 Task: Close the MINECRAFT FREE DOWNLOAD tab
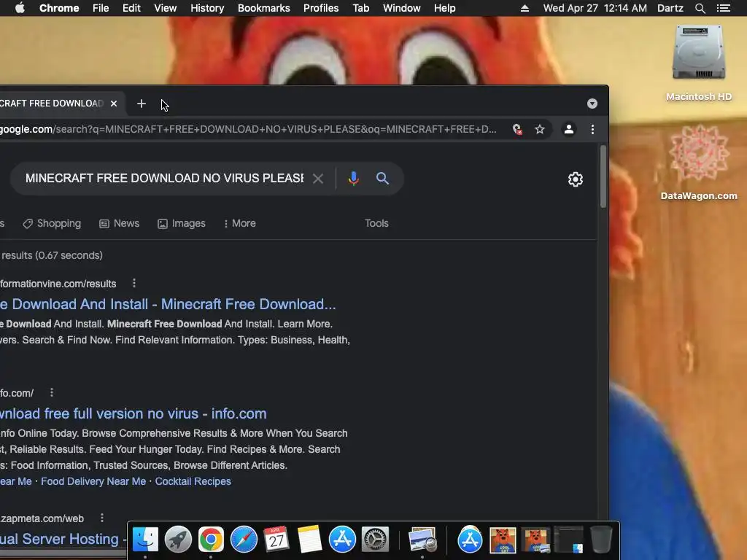point(114,104)
